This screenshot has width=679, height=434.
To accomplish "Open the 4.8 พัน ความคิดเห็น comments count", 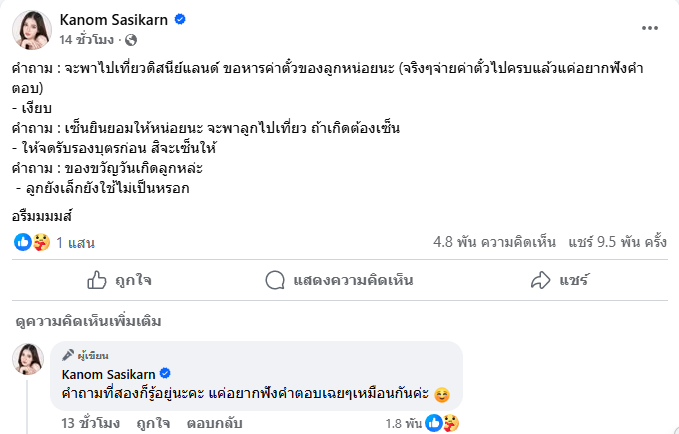I will (x=494, y=241).
